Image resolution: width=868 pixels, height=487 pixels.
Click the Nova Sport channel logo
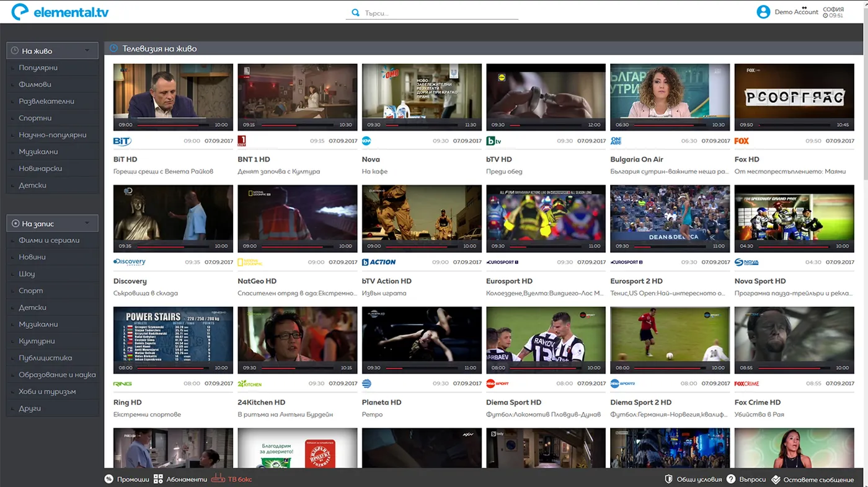(x=746, y=262)
